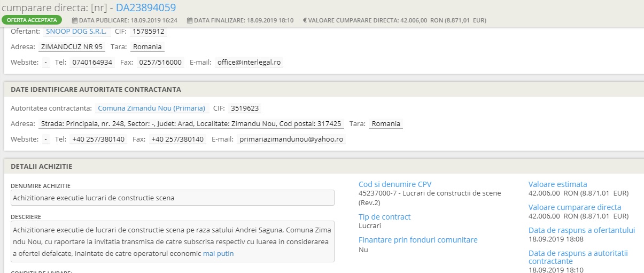This screenshot has height=273, width=644.
Task: Open the DA23894059 reference link
Action: coord(145,7)
